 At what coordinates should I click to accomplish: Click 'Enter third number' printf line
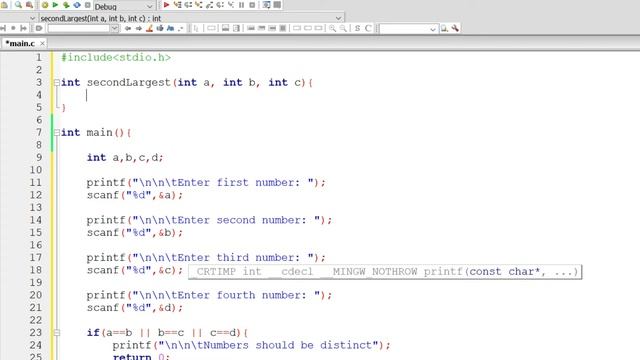point(206,258)
